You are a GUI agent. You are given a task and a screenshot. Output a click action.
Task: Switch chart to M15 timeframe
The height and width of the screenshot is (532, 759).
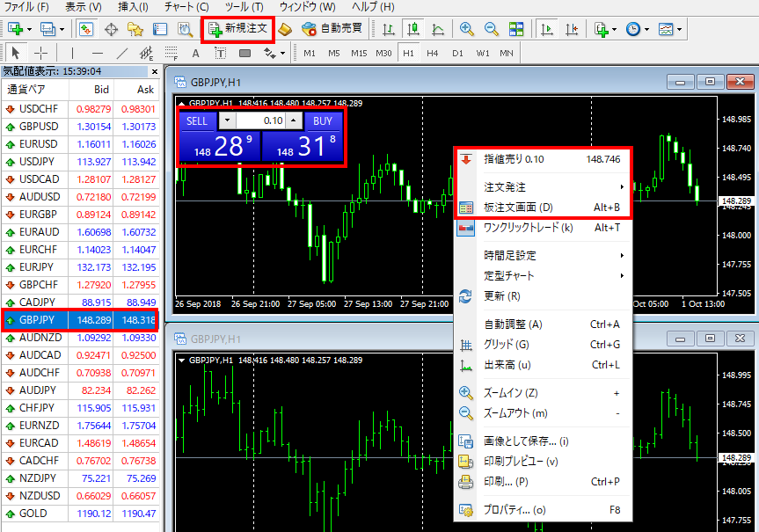(x=359, y=53)
